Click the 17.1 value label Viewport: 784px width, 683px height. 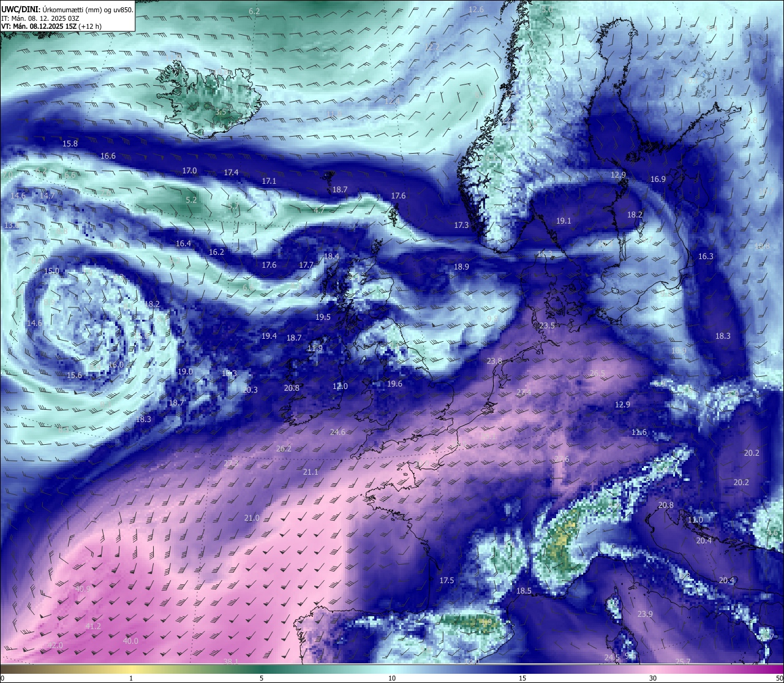click(x=269, y=181)
